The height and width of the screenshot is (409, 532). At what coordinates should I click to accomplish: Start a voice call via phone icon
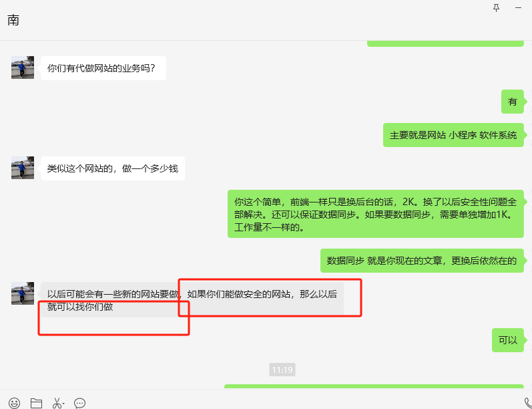527,402
